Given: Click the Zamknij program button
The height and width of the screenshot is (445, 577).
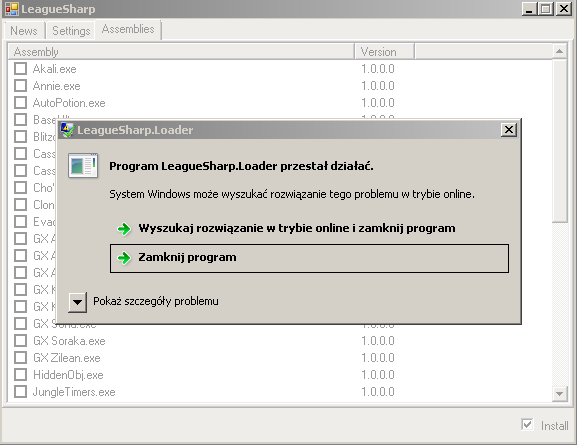Looking at the screenshot, I should click(309, 258).
